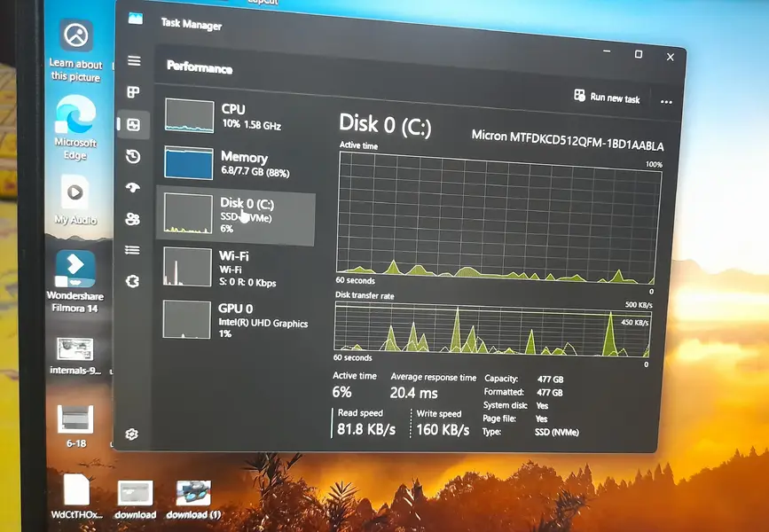
Task: Click the Disk transfer rate graph
Action: tap(490, 327)
